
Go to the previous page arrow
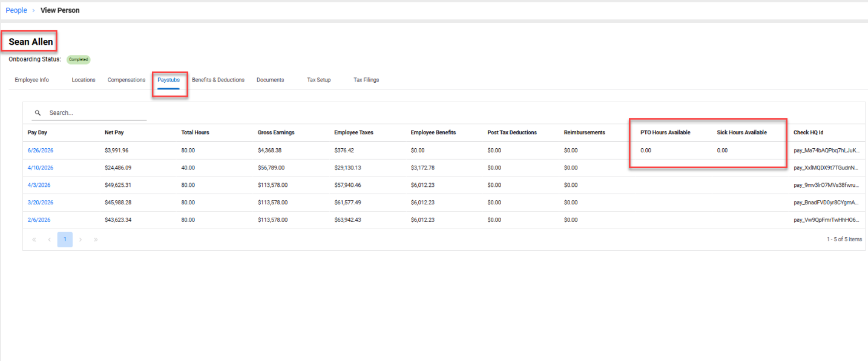[50, 239]
